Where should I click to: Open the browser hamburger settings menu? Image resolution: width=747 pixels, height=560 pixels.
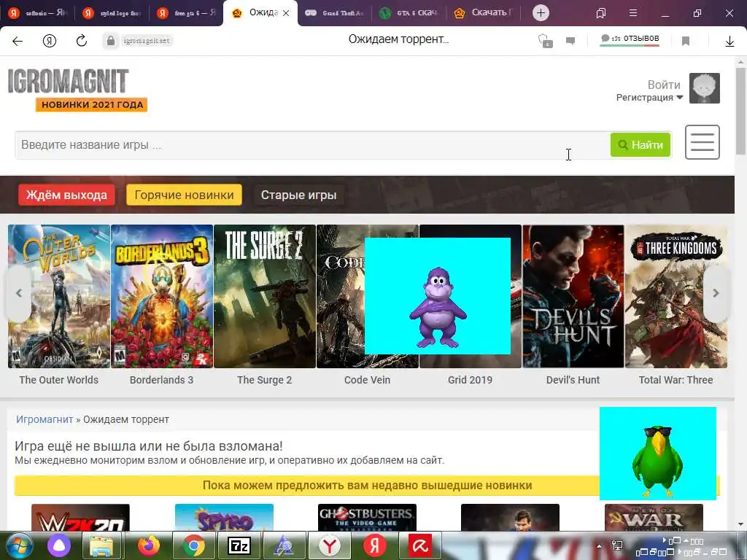[x=633, y=13]
